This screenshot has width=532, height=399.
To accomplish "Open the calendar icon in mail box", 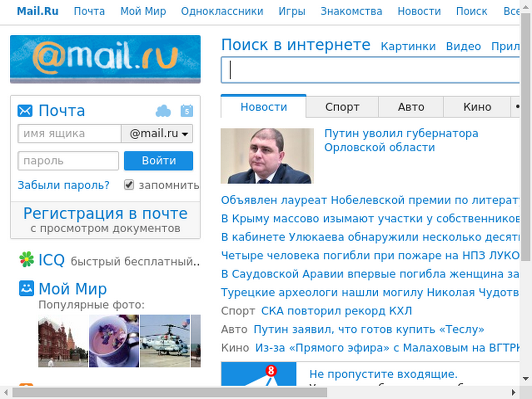I will pyautogui.click(x=187, y=111).
